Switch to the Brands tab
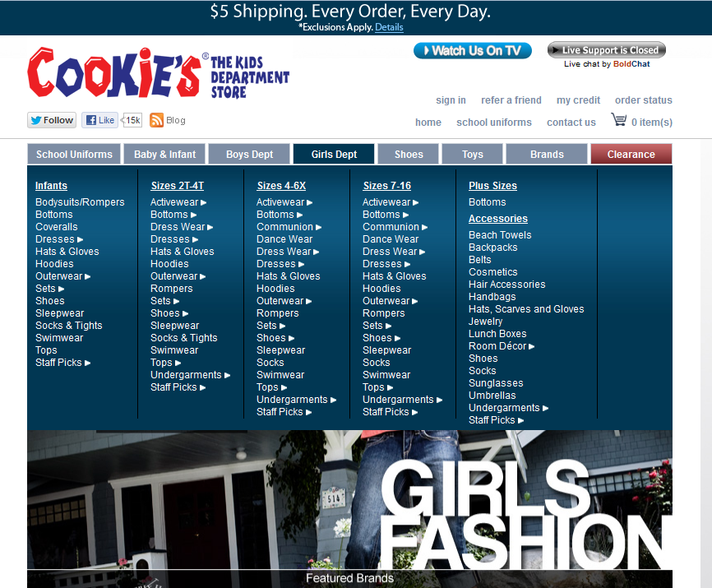This screenshot has width=712, height=588. 547,155
